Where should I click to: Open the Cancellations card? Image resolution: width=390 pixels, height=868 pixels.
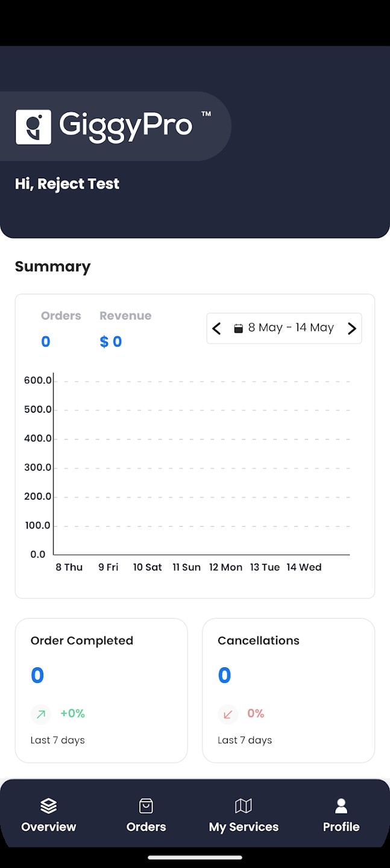pyautogui.click(x=288, y=690)
